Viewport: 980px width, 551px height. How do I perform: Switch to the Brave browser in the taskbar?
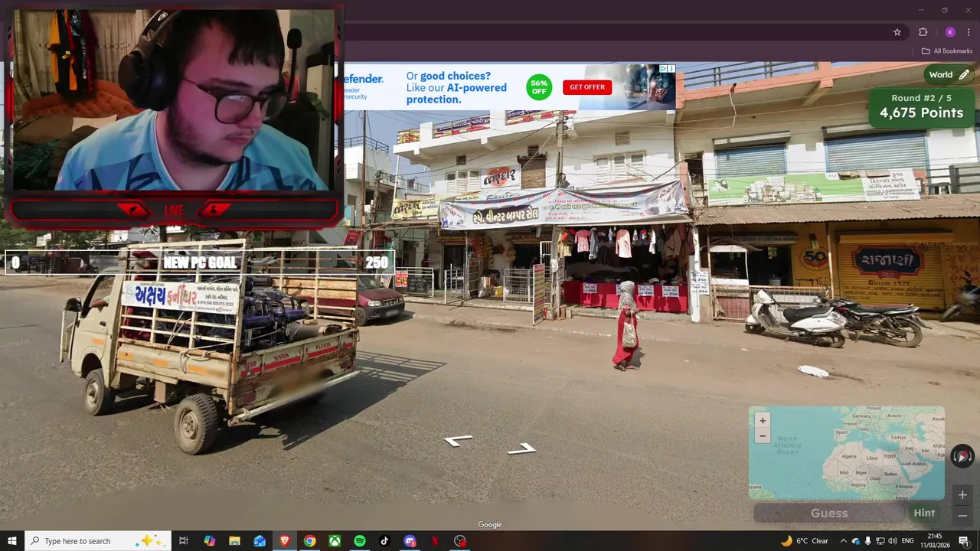pos(285,541)
